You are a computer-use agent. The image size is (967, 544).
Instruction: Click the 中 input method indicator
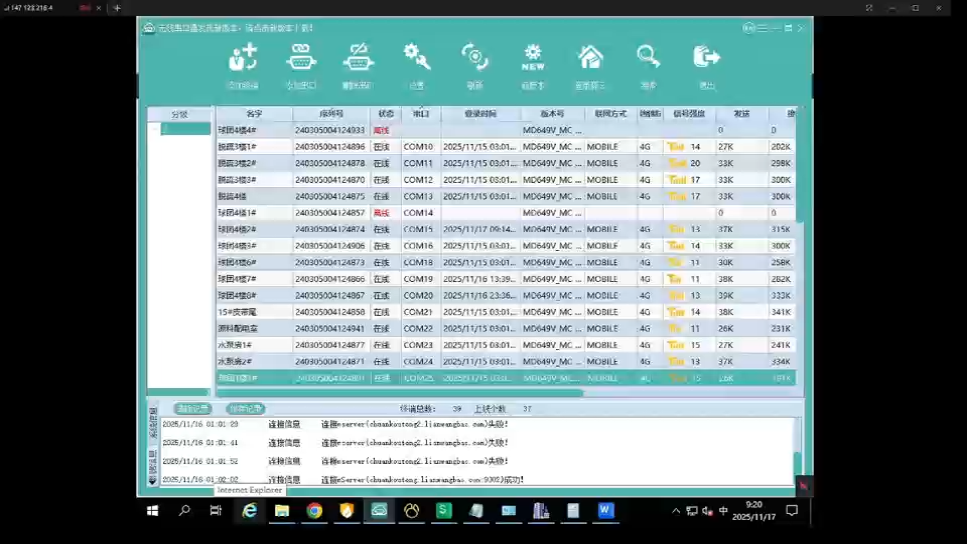[723, 511]
